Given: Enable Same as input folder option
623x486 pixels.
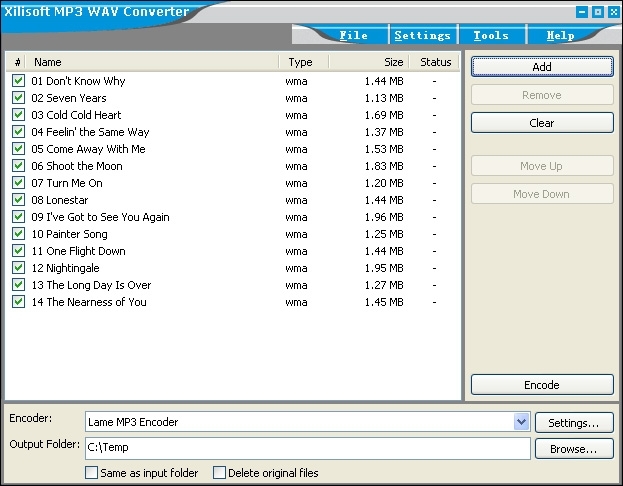Looking at the screenshot, I should 92,472.
